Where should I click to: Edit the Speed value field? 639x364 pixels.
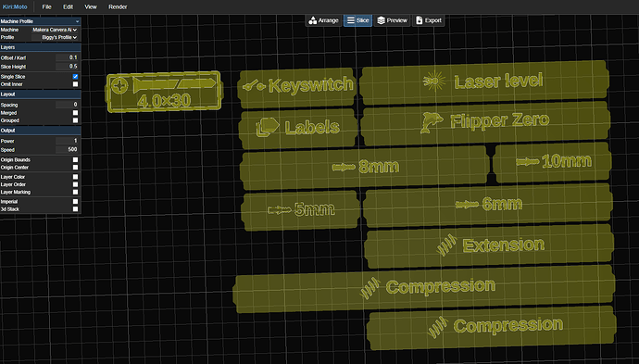click(67, 149)
